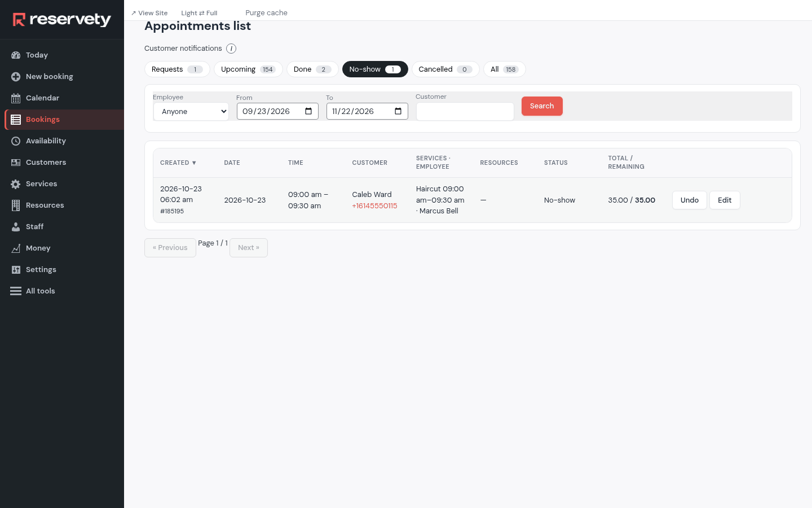Show the All appointments tab

tap(505, 69)
